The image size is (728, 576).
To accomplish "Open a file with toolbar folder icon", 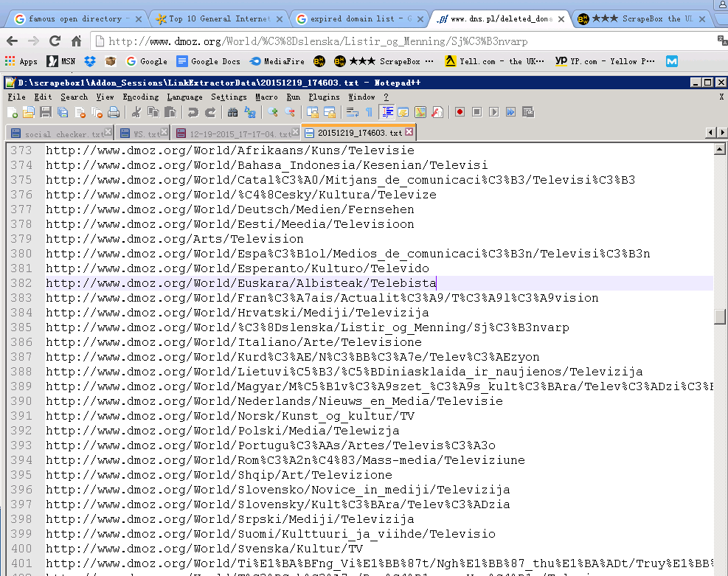I will pyautogui.click(x=29, y=112).
